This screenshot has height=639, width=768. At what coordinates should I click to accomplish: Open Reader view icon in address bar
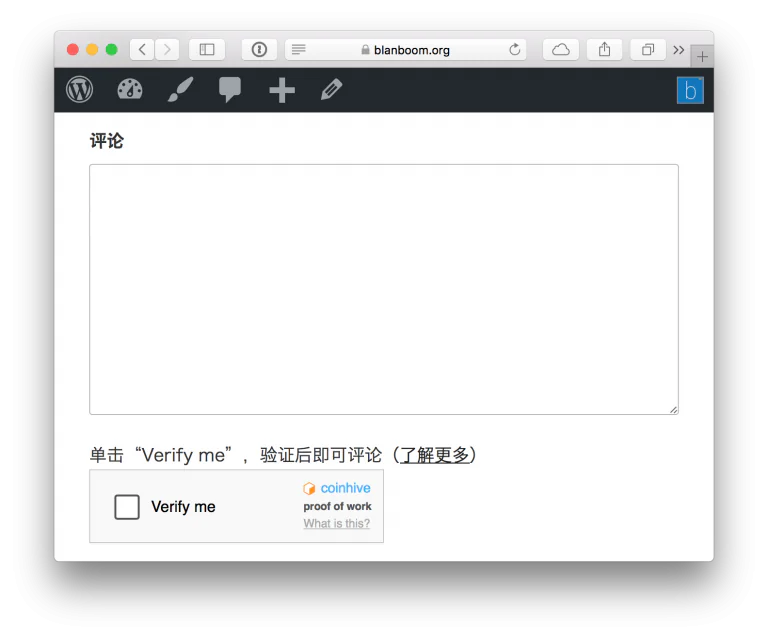[x=299, y=49]
